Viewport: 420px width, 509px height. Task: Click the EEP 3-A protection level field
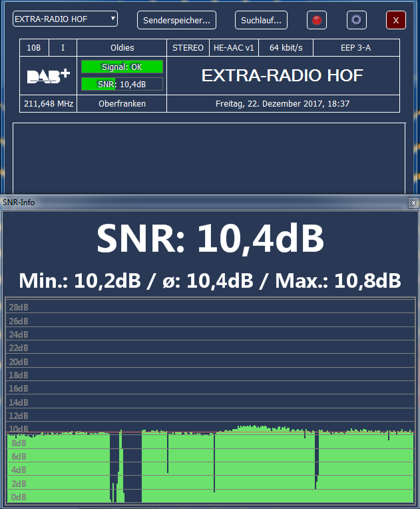click(356, 48)
